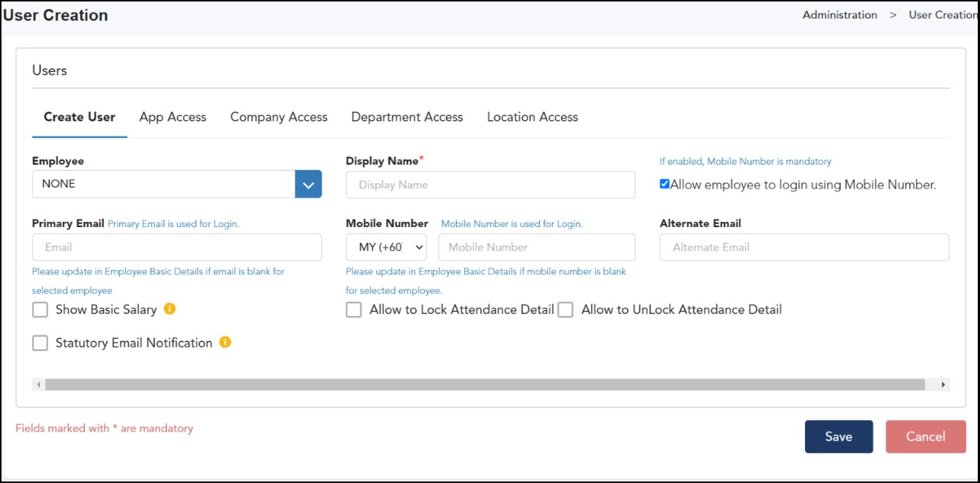Select the Location Access tab
This screenshot has width=980, height=483.
(532, 117)
